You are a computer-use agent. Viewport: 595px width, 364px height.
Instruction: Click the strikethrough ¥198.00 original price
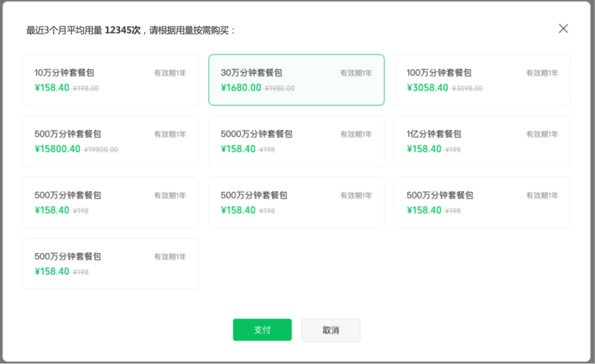tap(86, 89)
